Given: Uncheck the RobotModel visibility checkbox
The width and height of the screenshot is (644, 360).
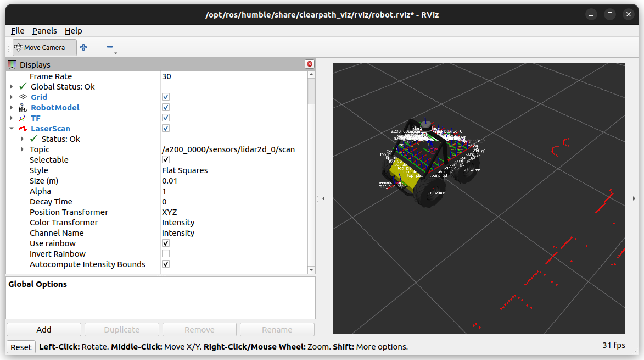Looking at the screenshot, I should click(166, 108).
